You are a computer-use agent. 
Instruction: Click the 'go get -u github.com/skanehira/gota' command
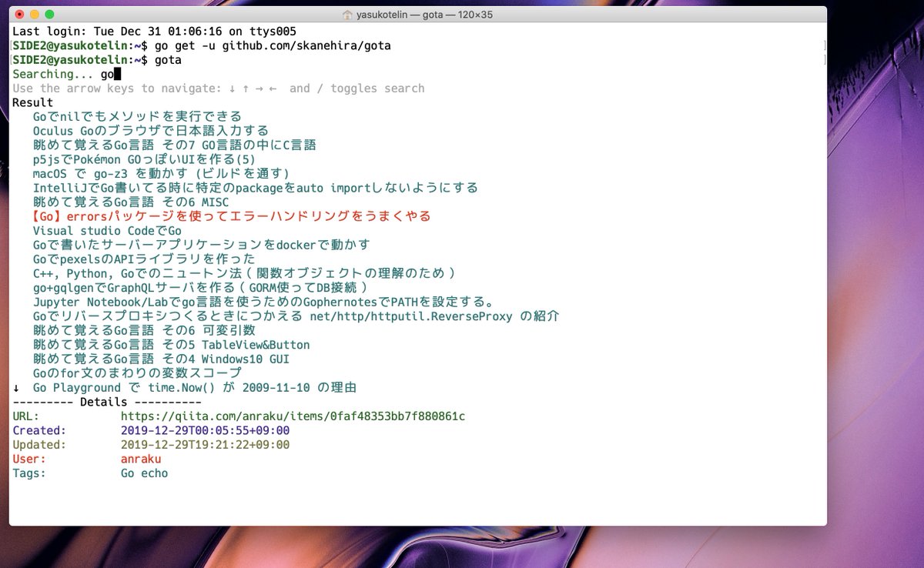(x=273, y=45)
